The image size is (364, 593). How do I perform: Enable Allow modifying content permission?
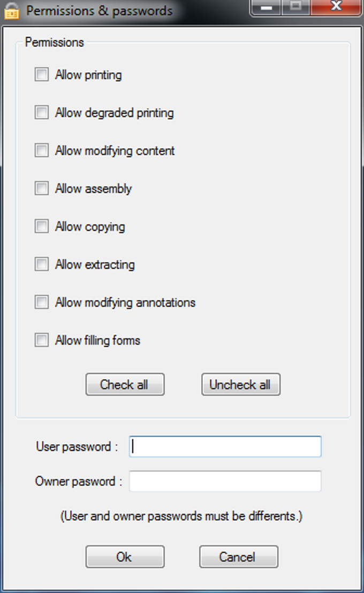[41, 151]
